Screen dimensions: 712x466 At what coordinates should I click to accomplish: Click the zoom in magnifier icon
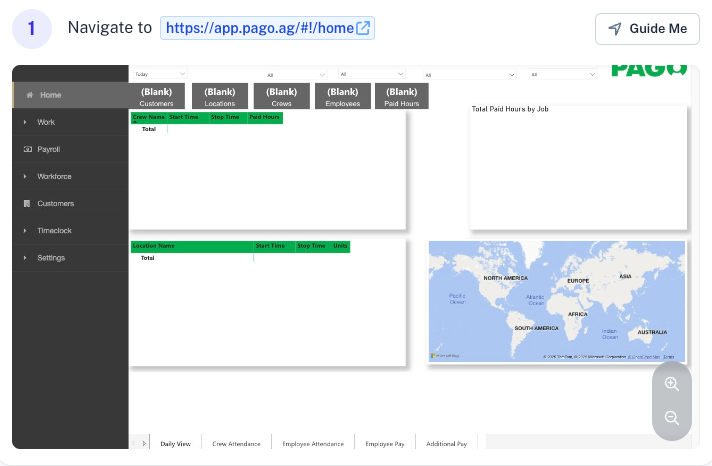pos(672,384)
